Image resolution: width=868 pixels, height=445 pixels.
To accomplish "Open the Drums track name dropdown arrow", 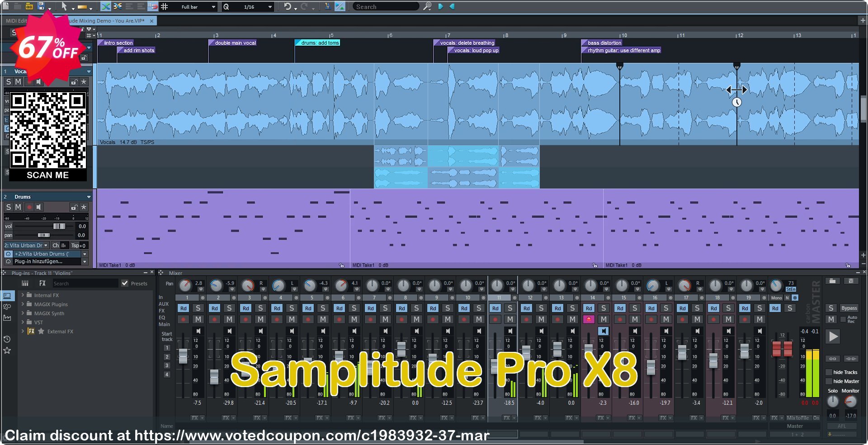I will coord(89,197).
